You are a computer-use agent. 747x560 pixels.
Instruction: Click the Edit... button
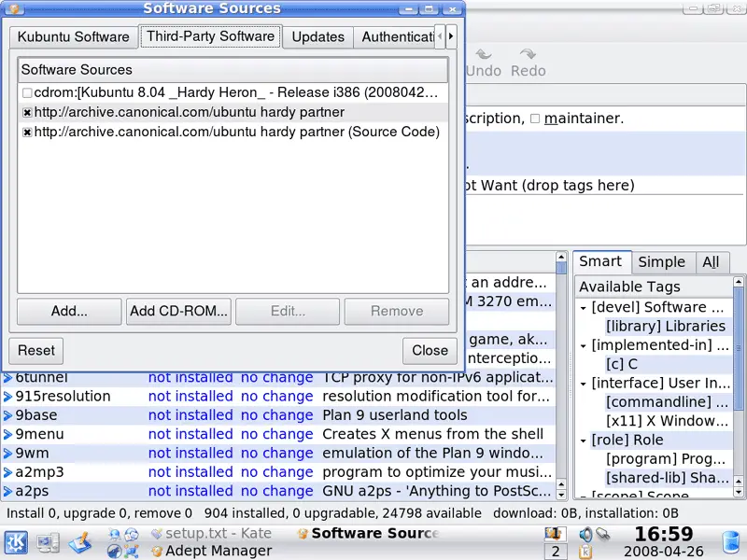[288, 311]
